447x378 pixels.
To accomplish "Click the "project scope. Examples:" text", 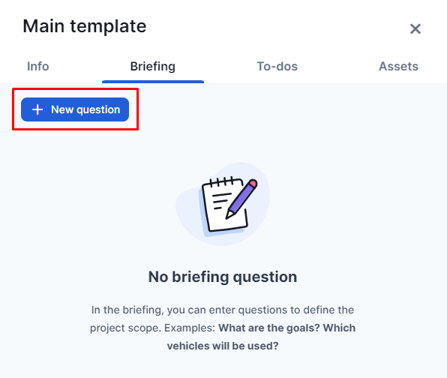I will click(153, 328).
